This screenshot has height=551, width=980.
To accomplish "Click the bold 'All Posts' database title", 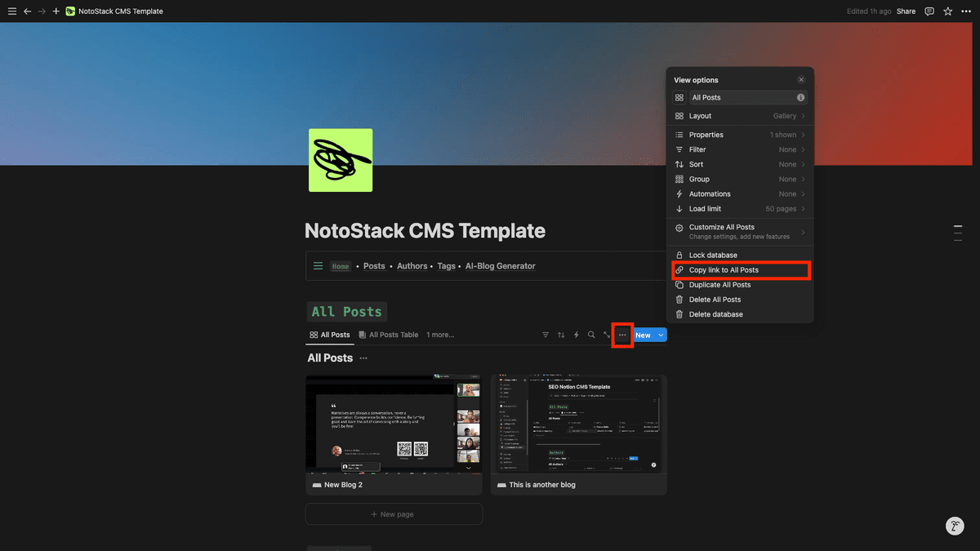I will [330, 358].
